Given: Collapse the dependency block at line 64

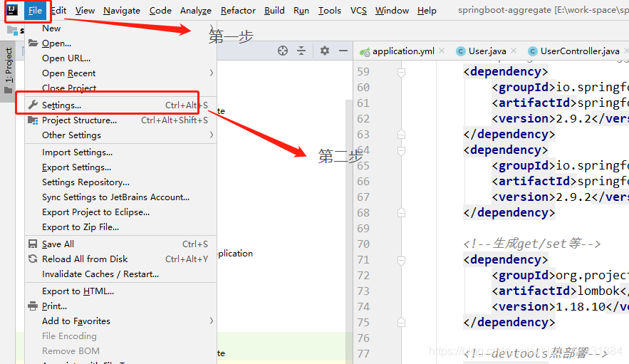Looking at the screenshot, I should point(401,150).
